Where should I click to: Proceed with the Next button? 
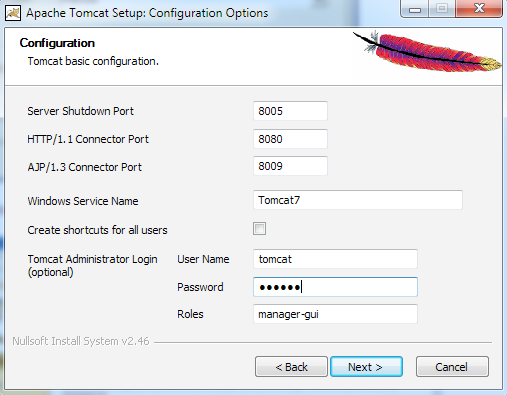tap(366, 367)
